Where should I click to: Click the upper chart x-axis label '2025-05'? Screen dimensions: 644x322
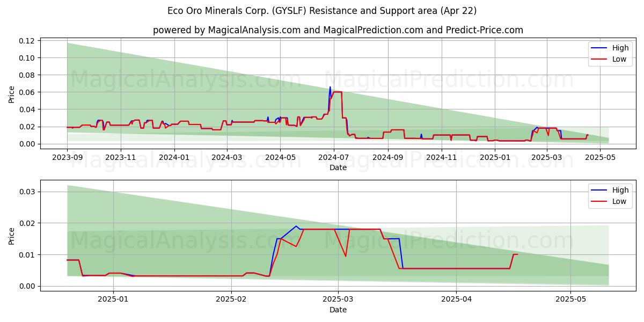point(600,157)
